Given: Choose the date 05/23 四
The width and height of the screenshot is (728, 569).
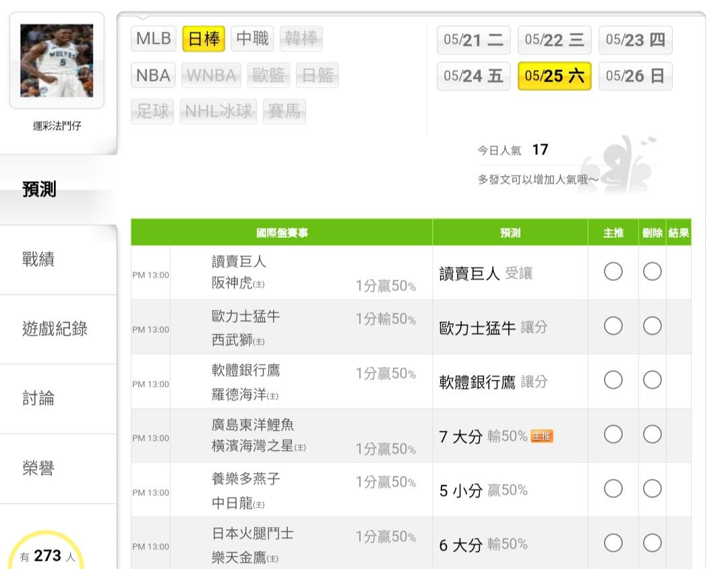Looking at the screenshot, I should [636, 40].
